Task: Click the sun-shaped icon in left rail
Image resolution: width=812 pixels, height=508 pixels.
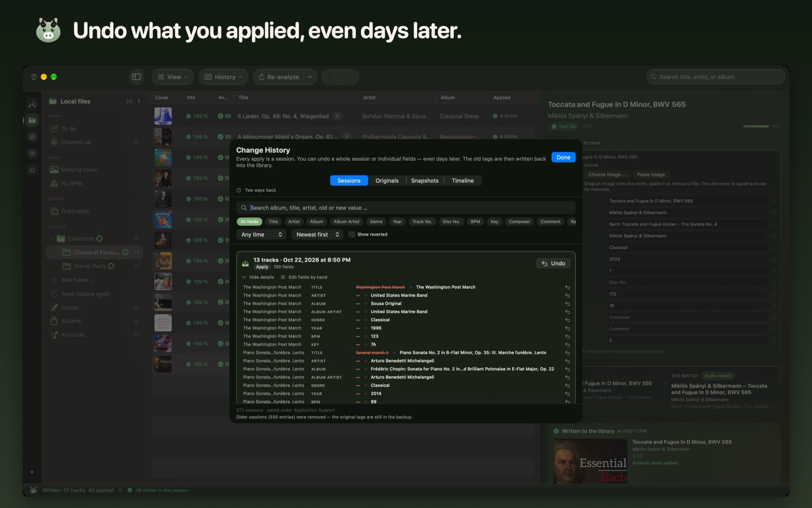Action: [x=32, y=170]
